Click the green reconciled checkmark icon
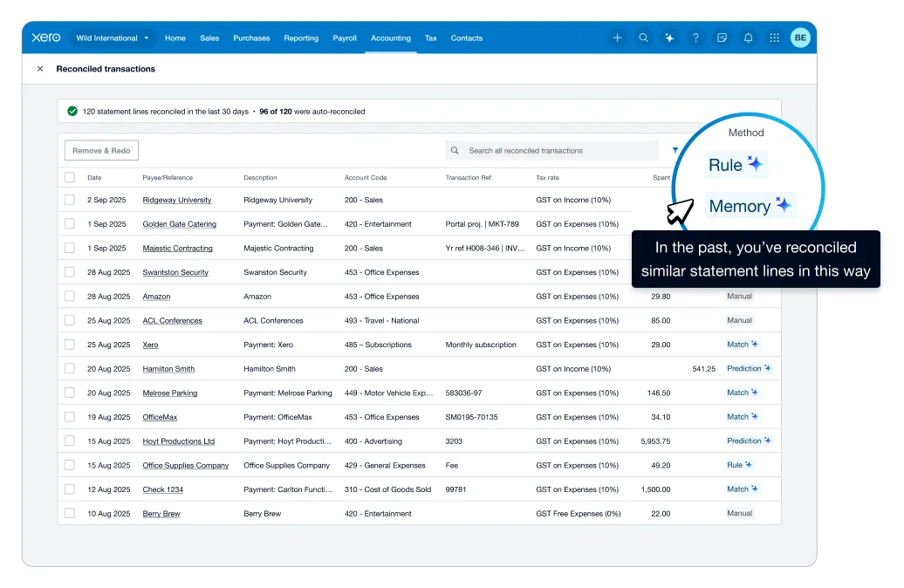904x588 pixels. point(72,112)
